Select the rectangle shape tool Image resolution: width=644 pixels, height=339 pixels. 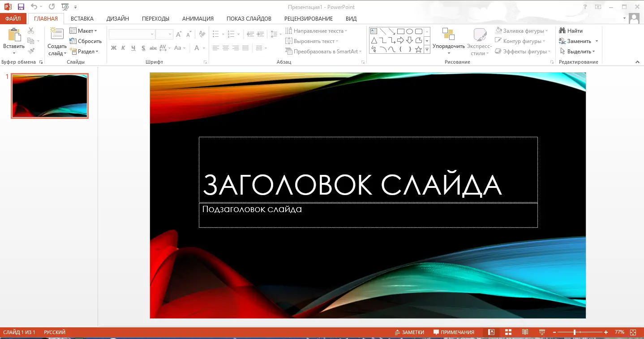coord(401,31)
